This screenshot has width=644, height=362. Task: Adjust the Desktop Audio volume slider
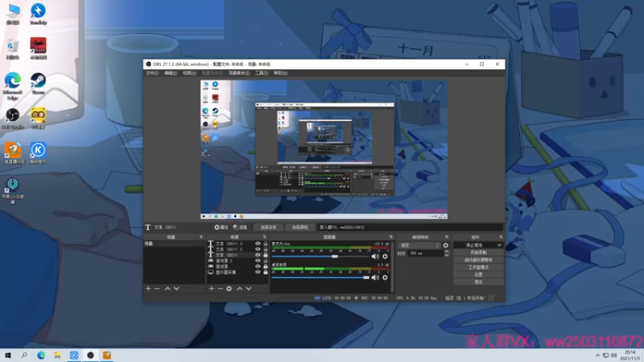point(320,278)
